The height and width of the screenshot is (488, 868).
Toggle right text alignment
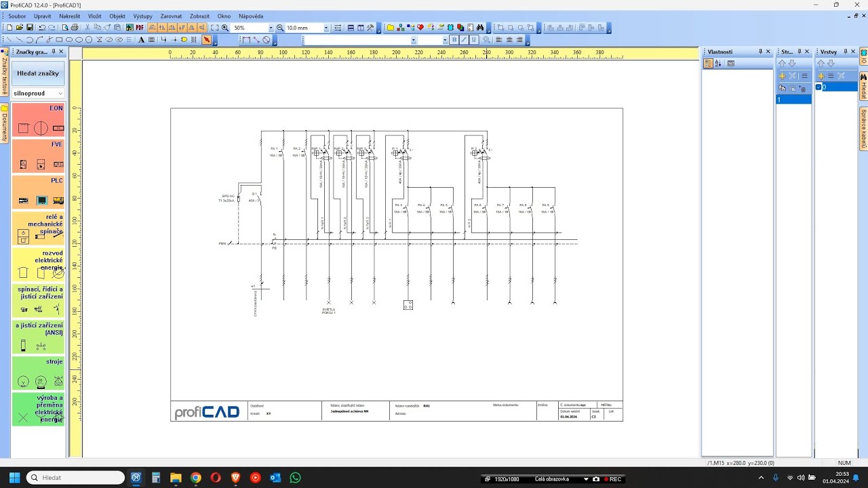[x=519, y=39]
